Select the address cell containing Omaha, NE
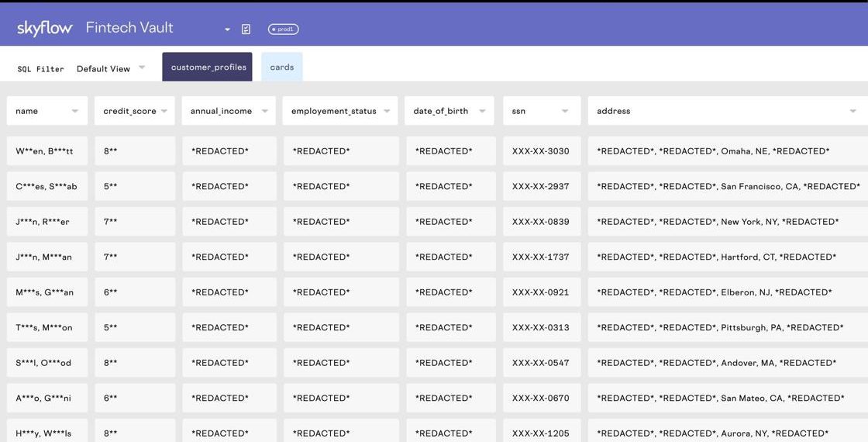Screen dimensions: 868x442 pyautogui.click(x=728, y=150)
